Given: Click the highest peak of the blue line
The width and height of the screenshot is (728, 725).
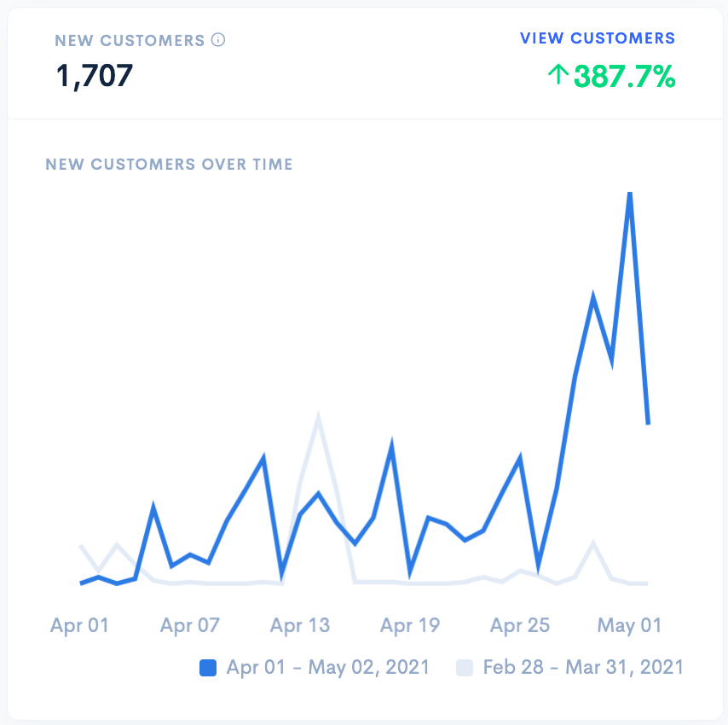Looking at the screenshot, I should (629, 195).
